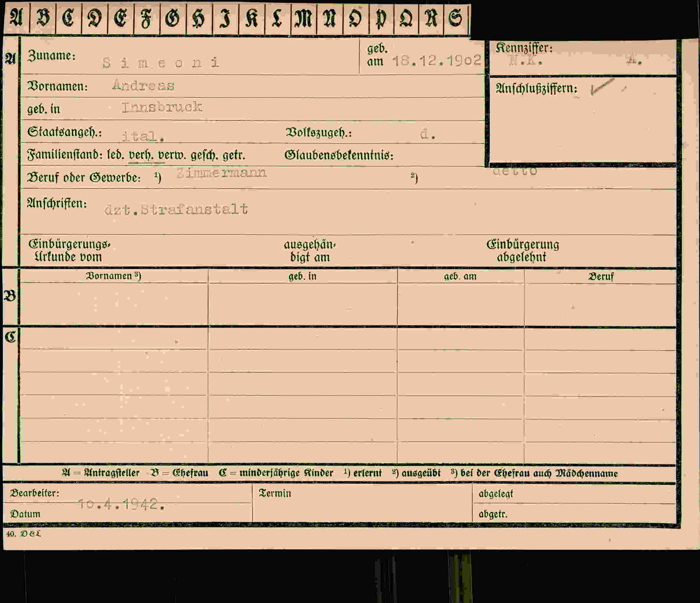The width and height of the screenshot is (700, 603).
Task: Click the 'Einbürgerung abgelehnt' label
Action: click(522, 251)
